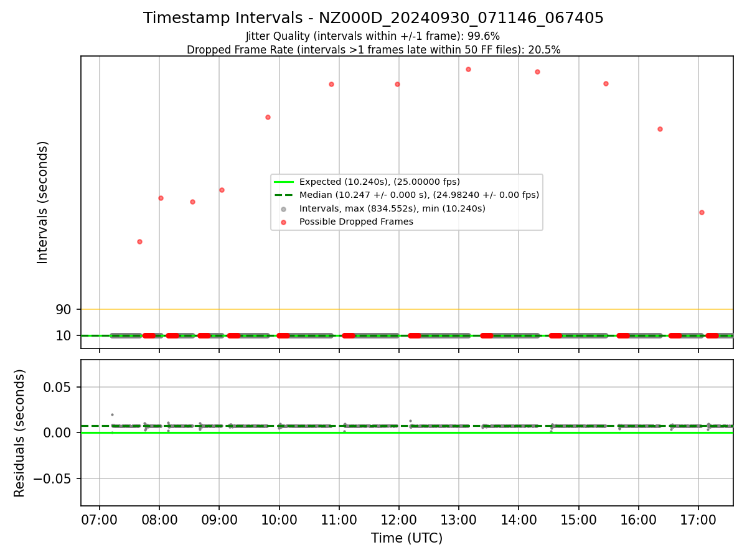
Task: Click the plot title Timestamp Intervals NZ000D_20240930_071146_067405
Action: coord(374,18)
